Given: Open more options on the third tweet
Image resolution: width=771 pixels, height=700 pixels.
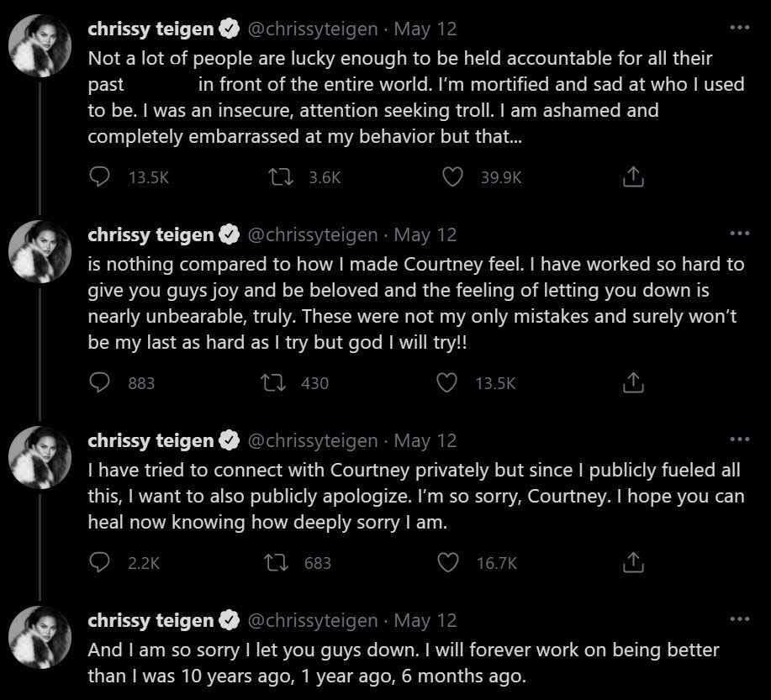Looking at the screenshot, I should [739, 439].
